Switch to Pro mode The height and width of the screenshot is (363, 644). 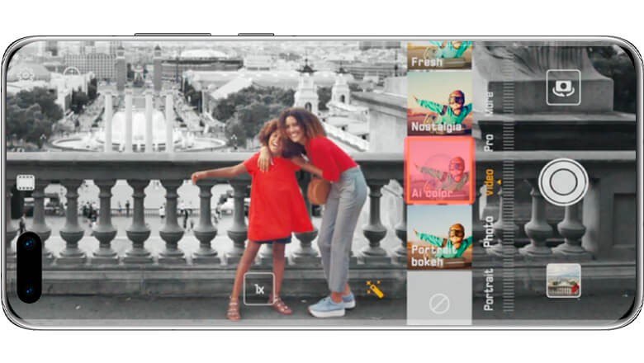[489, 143]
